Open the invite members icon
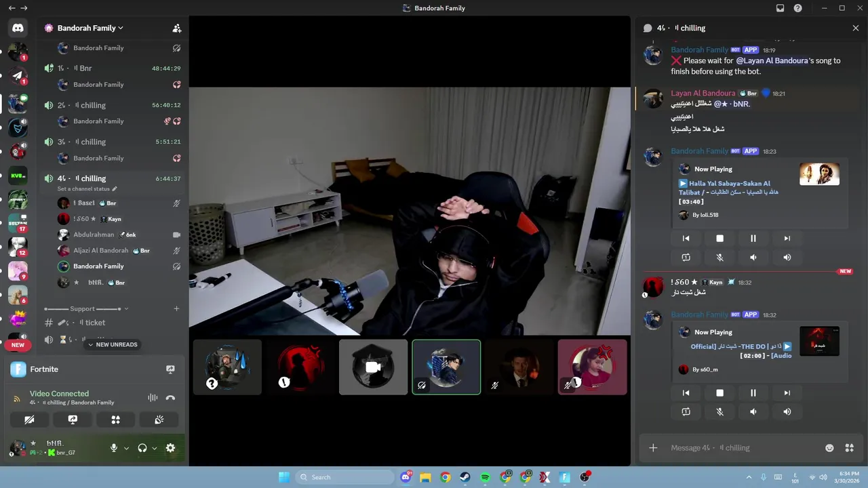Screen dimensions: 868x488 coord(177,28)
